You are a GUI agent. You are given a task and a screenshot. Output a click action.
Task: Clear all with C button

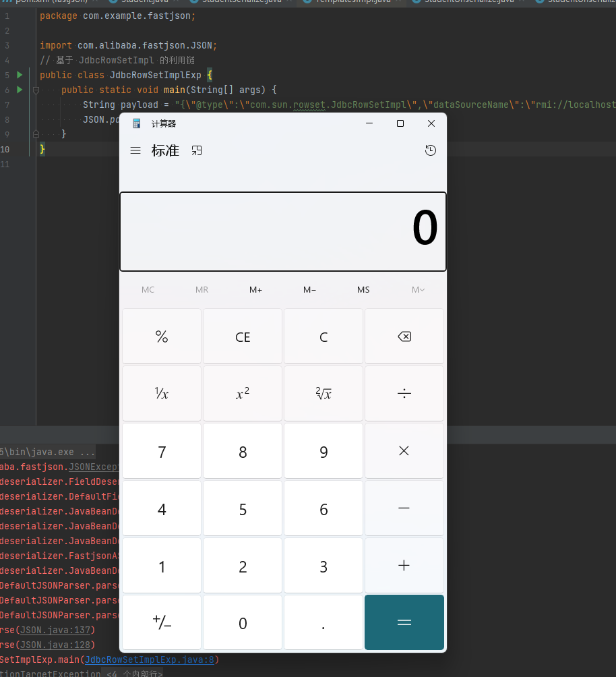[x=324, y=336]
